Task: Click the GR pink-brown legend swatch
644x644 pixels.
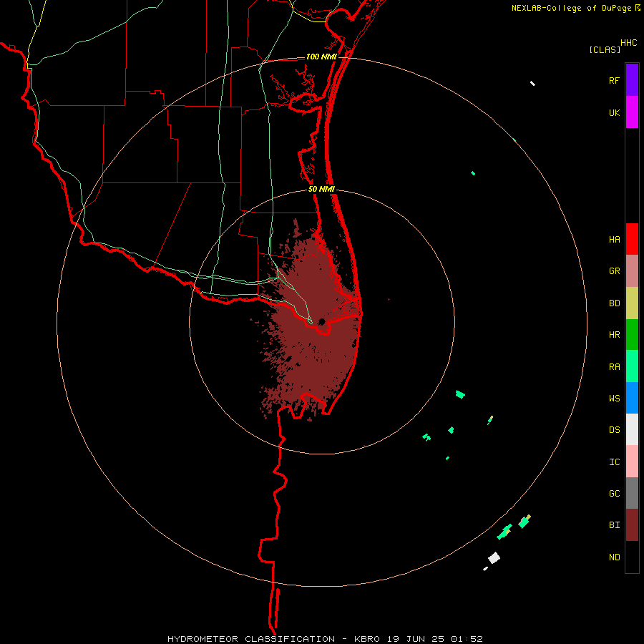Action: 632,271
